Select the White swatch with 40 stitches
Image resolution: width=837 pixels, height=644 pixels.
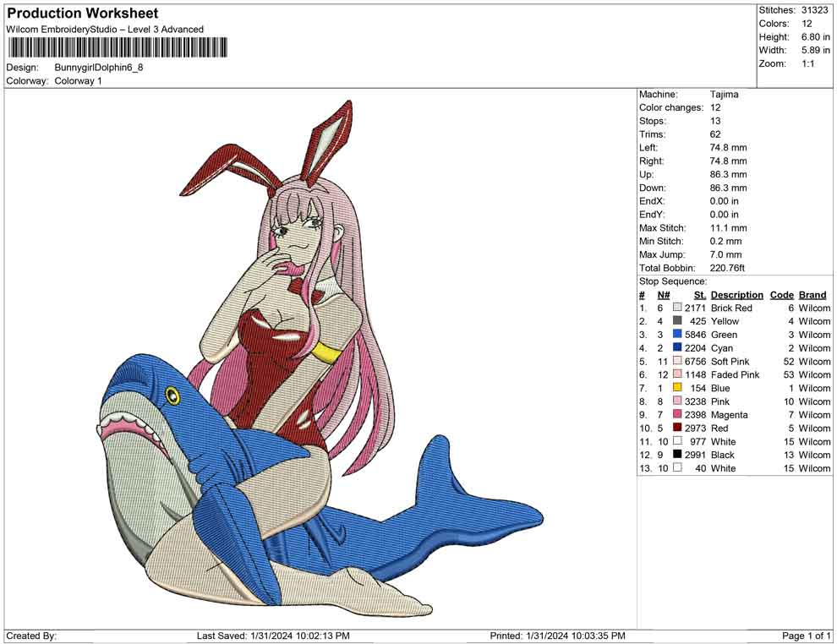coord(677,467)
